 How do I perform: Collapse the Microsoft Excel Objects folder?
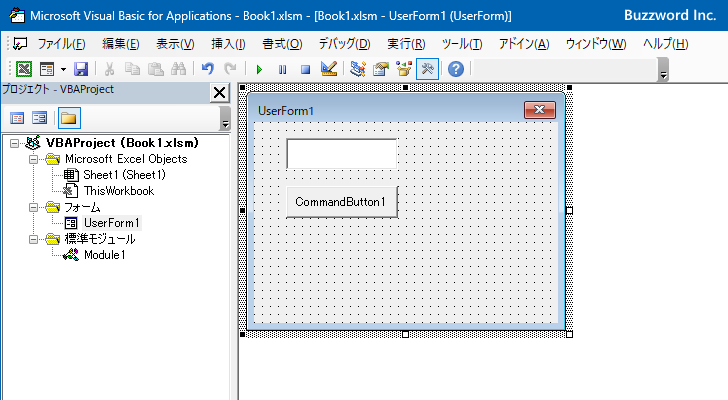click(33, 159)
